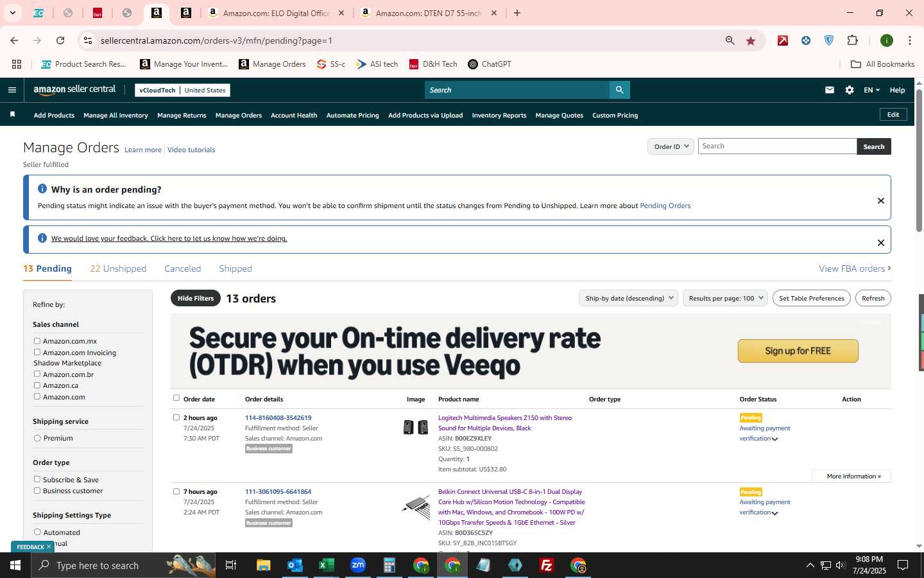The image size is (924, 578).
Task: Open the messages envelope icon
Action: [x=830, y=90]
